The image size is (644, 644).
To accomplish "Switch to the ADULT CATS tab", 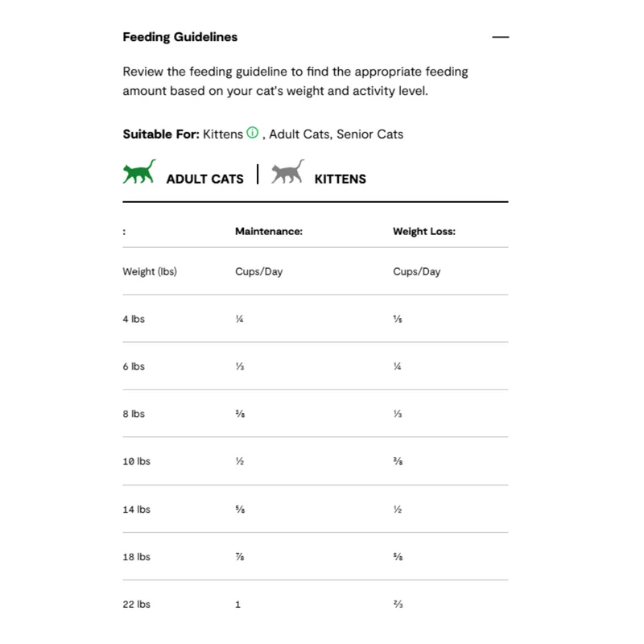I will tap(204, 179).
